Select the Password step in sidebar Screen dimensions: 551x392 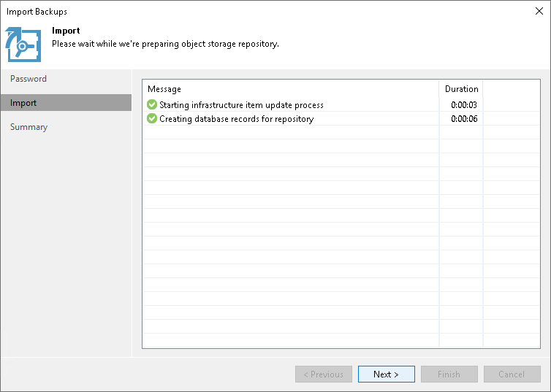tap(28, 79)
